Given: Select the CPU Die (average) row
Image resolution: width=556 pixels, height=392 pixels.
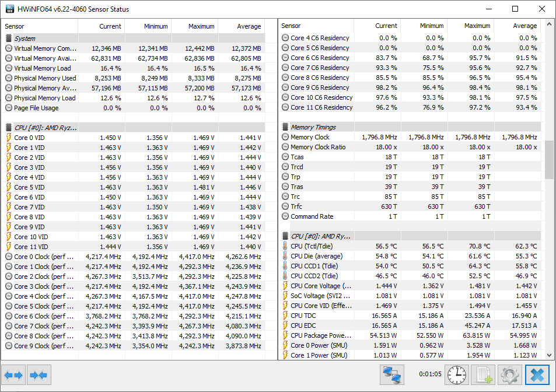Looking at the screenshot, I should coord(410,256).
